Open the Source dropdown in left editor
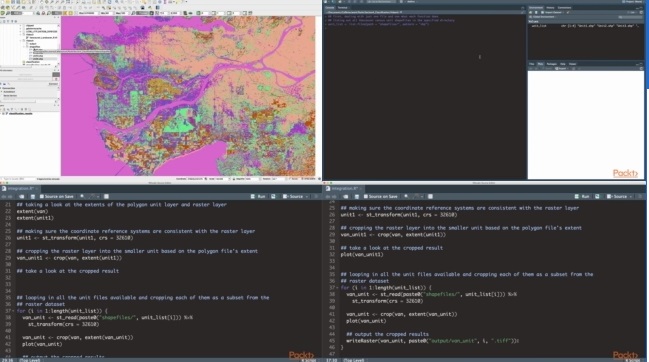This screenshot has height=362, width=649. [x=296, y=197]
